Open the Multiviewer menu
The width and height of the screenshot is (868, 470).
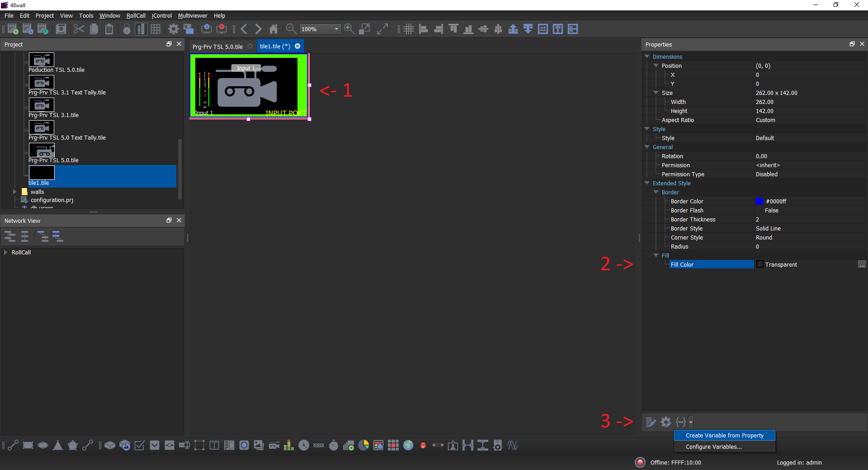pyautogui.click(x=193, y=15)
